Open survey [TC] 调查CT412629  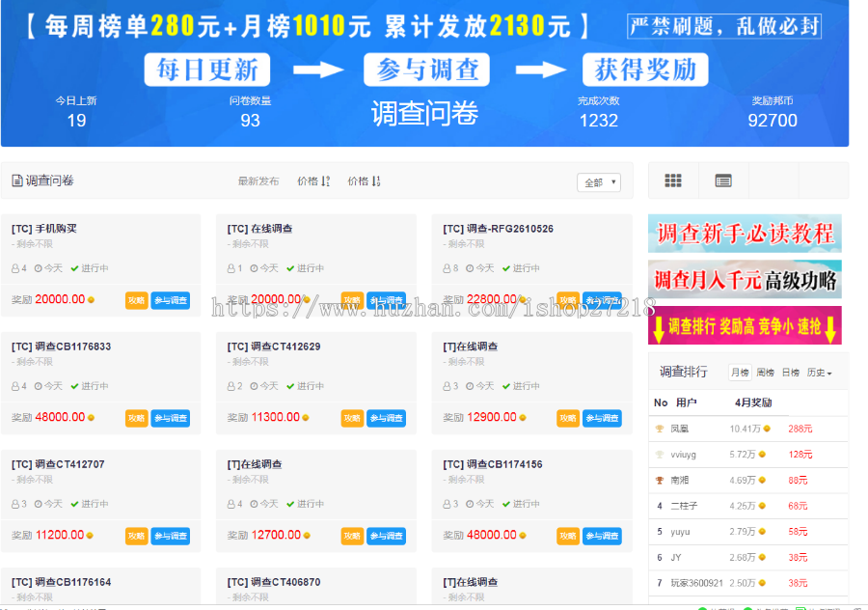(x=274, y=347)
